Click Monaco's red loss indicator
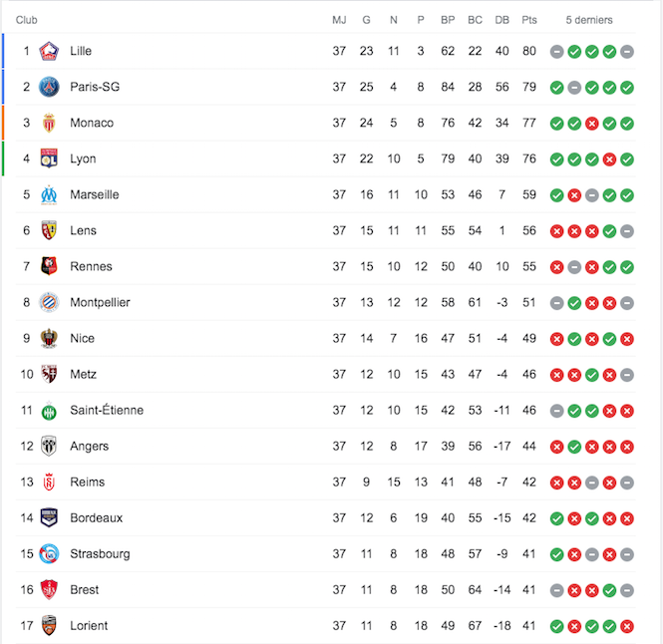 point(591,124)
